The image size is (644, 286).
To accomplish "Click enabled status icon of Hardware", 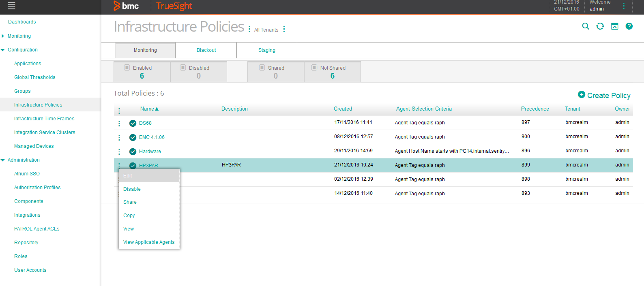I will click(133, 152).
